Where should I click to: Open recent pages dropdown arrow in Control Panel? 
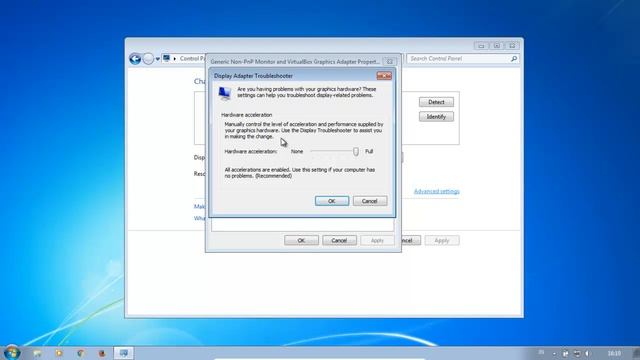(x=158, y=59)
